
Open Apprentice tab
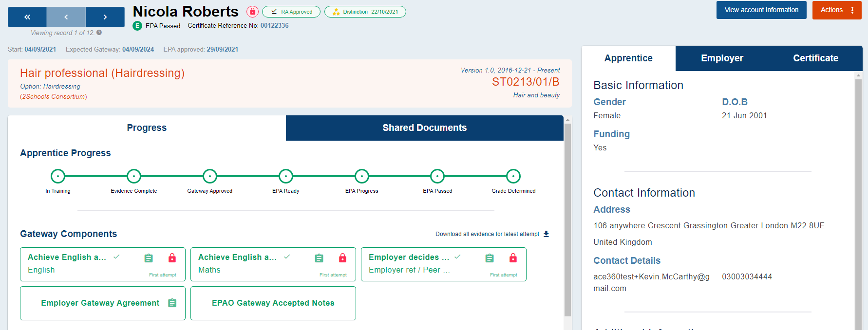(x=628, y=58)
